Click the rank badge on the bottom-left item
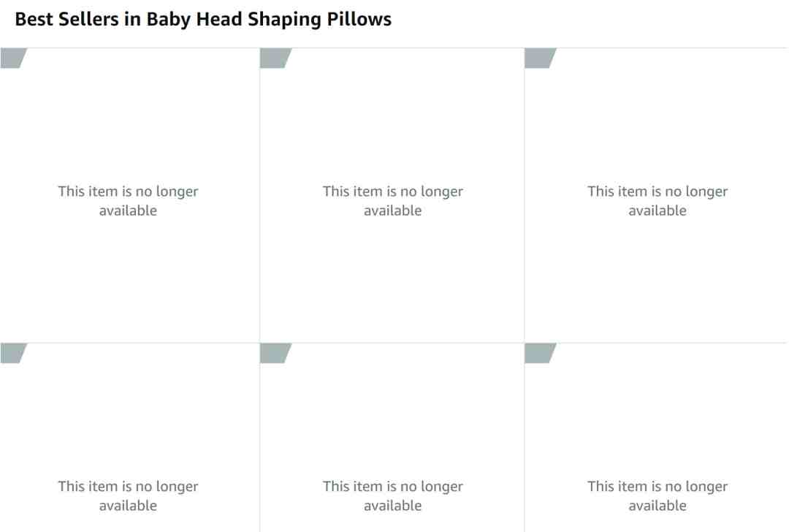 (x=12, y=353)
